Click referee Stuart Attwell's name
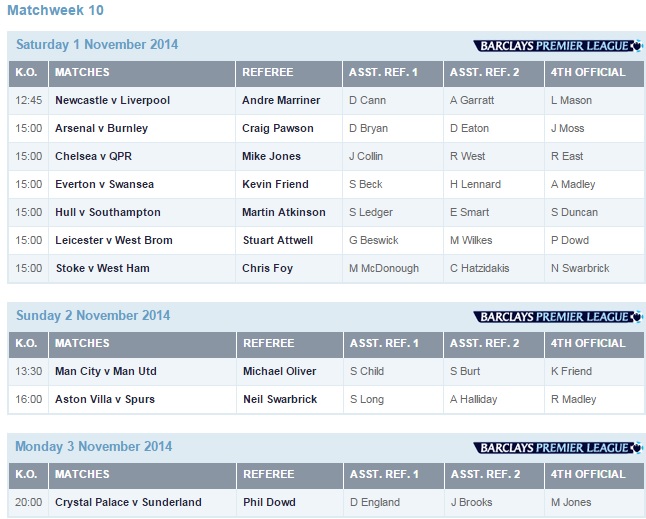Screen dimensions: 646x519 pyautogui.click(x=277, y=240)
